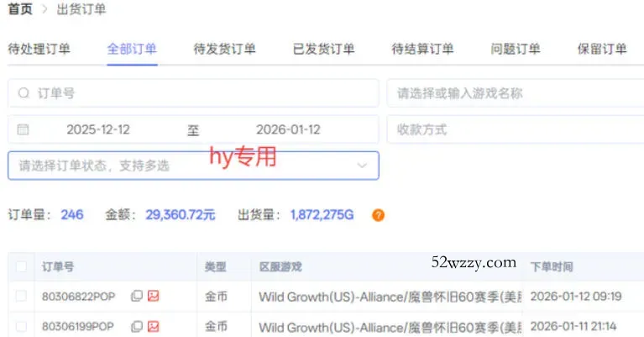Click order time 2026-01-11 21:14

[573, 326]
